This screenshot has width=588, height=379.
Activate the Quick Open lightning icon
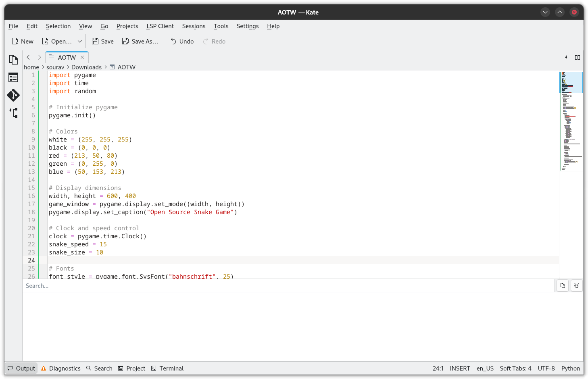(566, 57)
